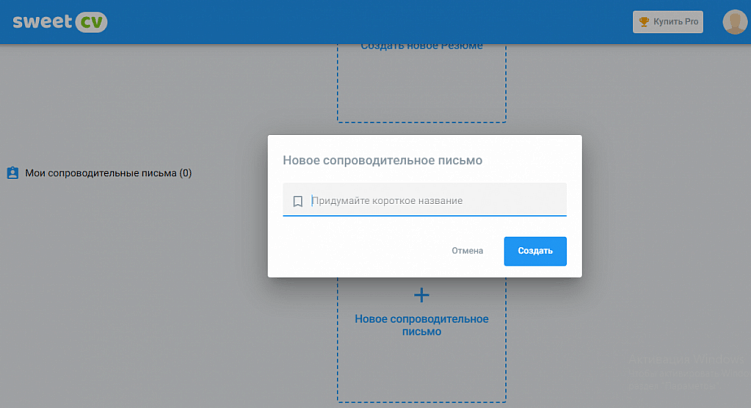The image size is (751, 408).
Task: Click the Создать button in the dialog
Action: point(535,251)
